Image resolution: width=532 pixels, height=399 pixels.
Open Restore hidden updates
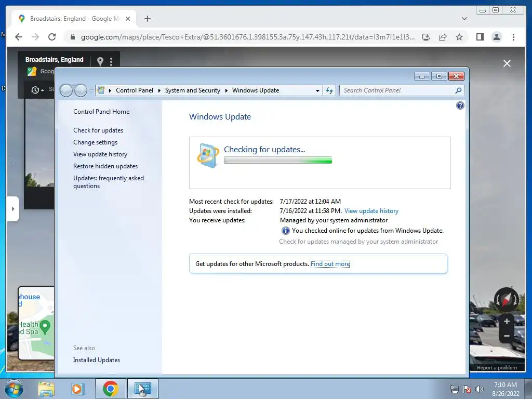[105, 166]
